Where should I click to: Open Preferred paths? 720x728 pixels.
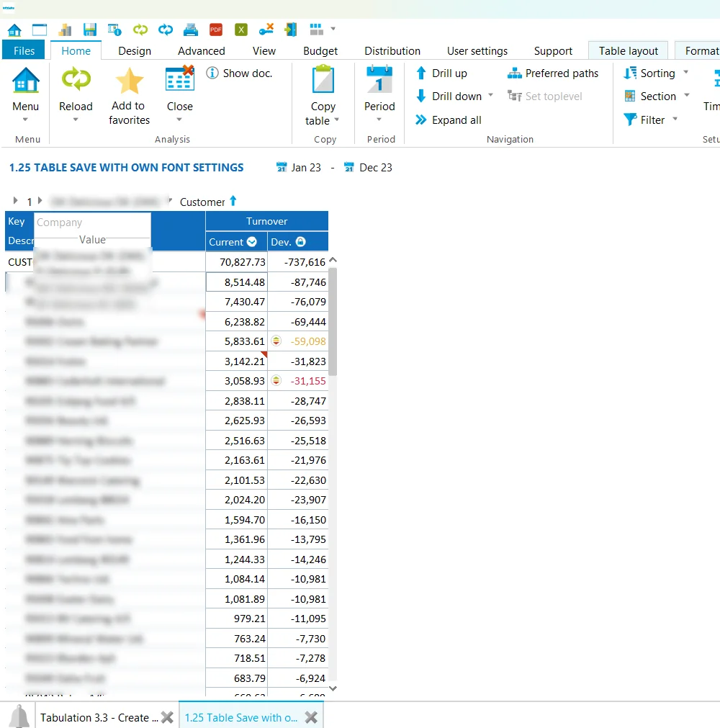(553, 73)
